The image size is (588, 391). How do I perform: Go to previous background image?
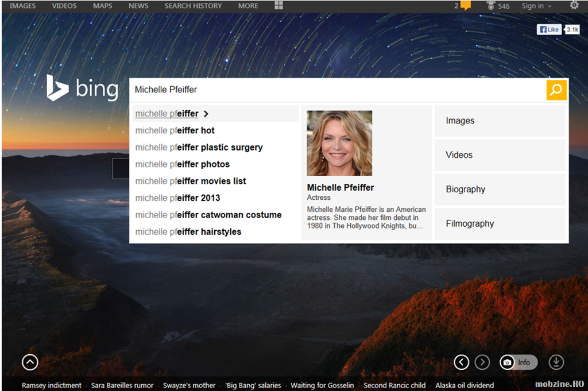[x=462, y=362]
